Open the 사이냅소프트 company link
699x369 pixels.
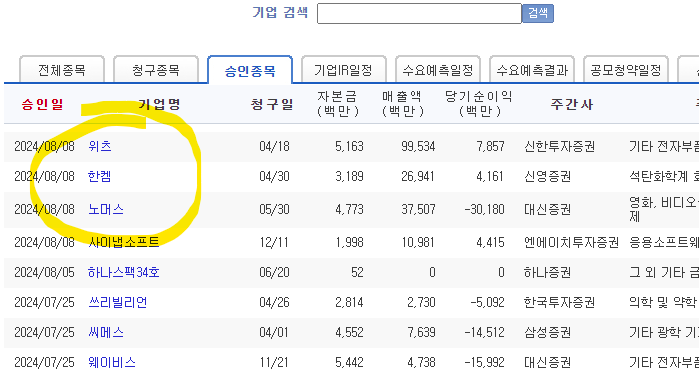pyautogui.click(x=123, y=242)
